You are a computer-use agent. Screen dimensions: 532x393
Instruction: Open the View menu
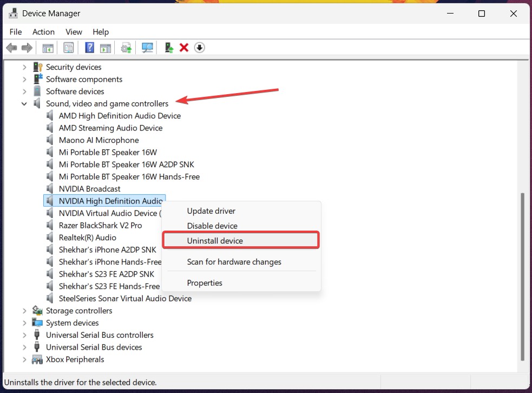tap(74, 32)
